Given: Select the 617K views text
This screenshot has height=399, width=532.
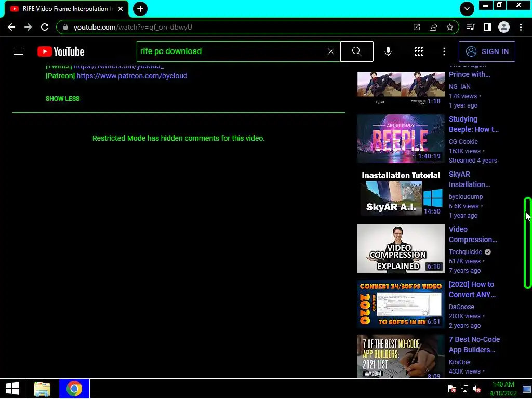Looking at the screenshot, I should 464,261.
